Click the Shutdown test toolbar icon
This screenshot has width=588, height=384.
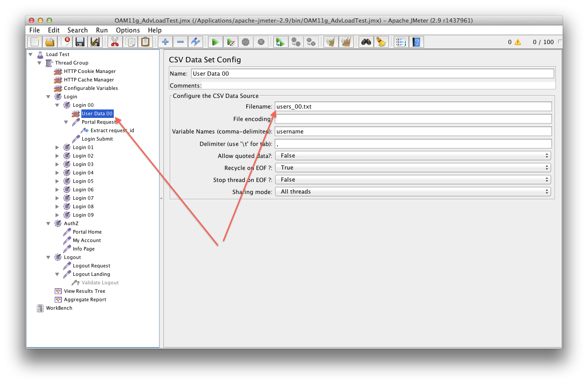click(x=261, y=42)
